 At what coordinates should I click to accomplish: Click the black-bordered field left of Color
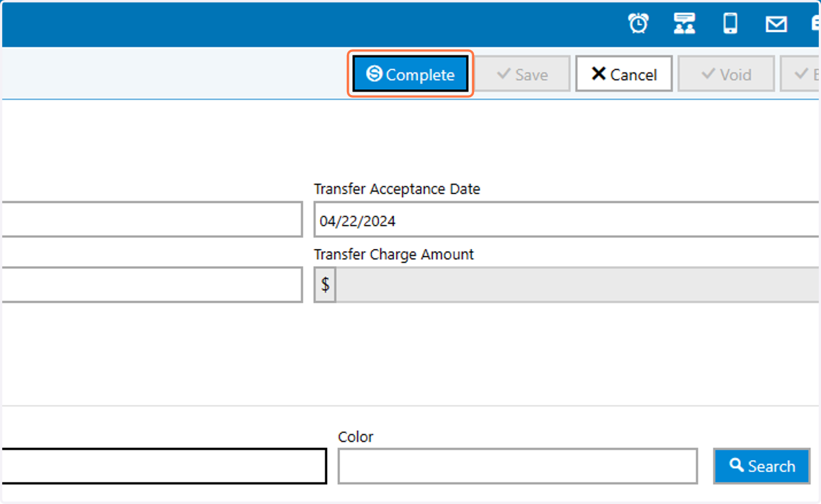(x=164, y=466)
